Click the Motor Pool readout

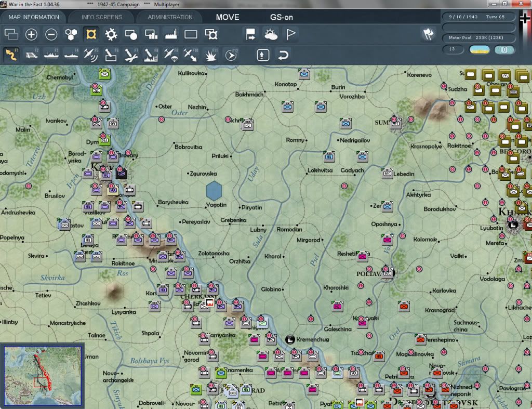pos(478,37)
